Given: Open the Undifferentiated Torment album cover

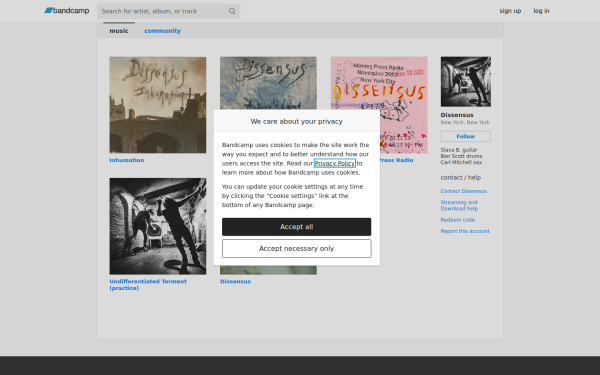Looking at the screenshot, I should tap(158, 226).
